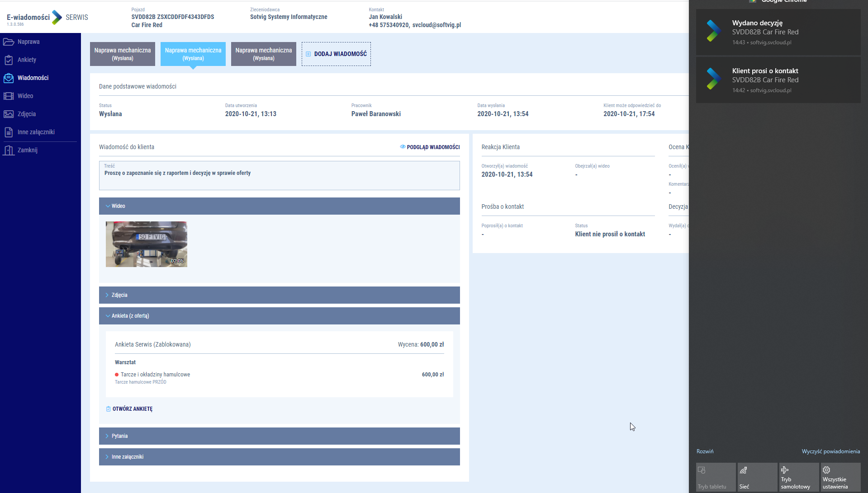Open the Wydano decyzję notification
Image resolution: width=868 pixels, height=493 pixels.
778,33
